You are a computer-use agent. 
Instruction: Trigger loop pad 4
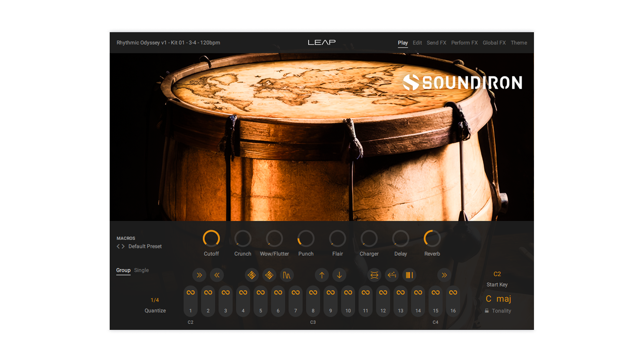click(243, 301)
